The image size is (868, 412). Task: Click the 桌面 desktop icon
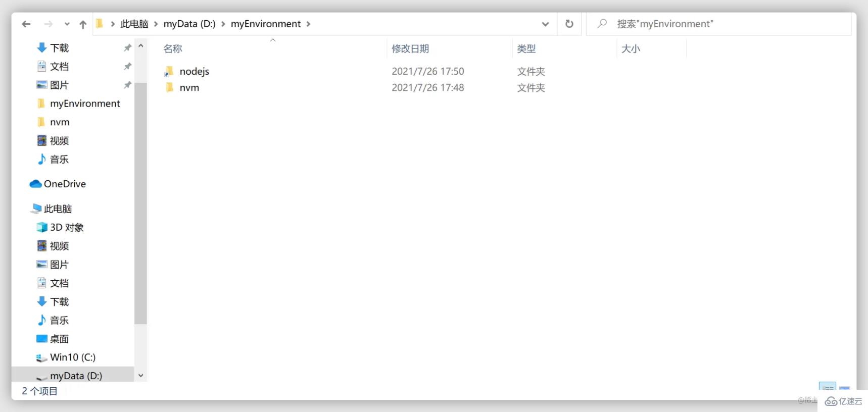(x=42, y=338)
